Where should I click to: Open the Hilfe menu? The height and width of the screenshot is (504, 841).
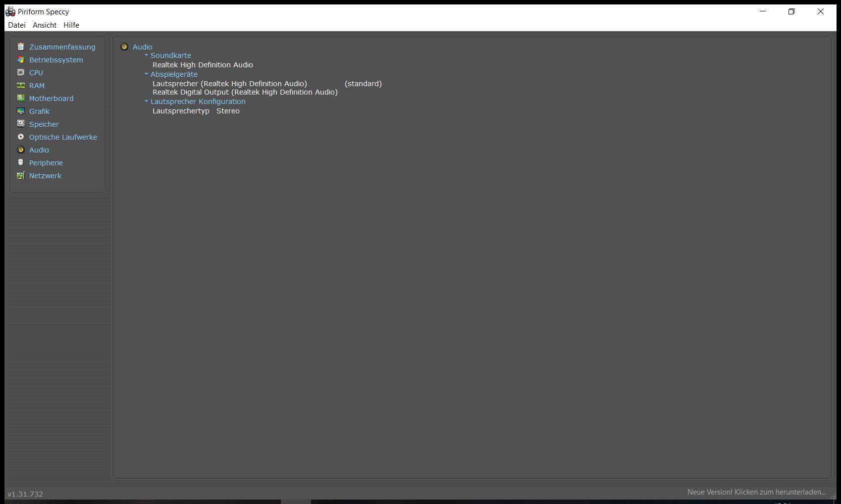point(71,25)
